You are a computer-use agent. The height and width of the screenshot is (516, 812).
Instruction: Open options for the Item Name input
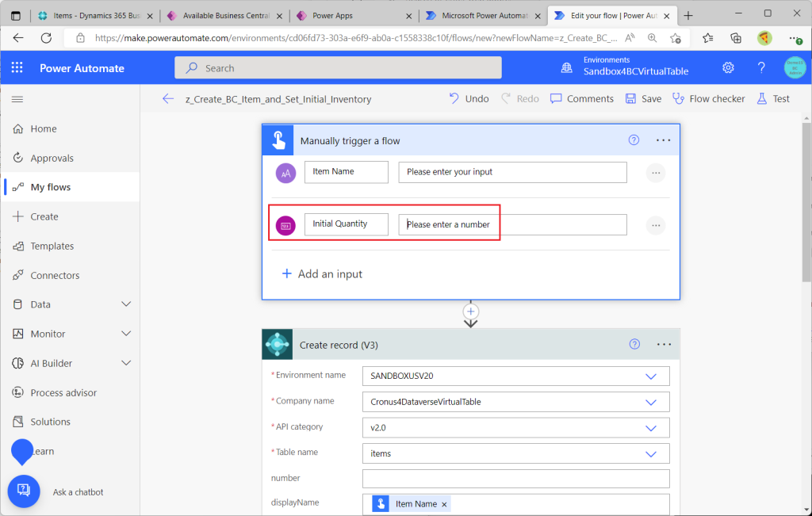pyautogui.click(x=656, y=173)
